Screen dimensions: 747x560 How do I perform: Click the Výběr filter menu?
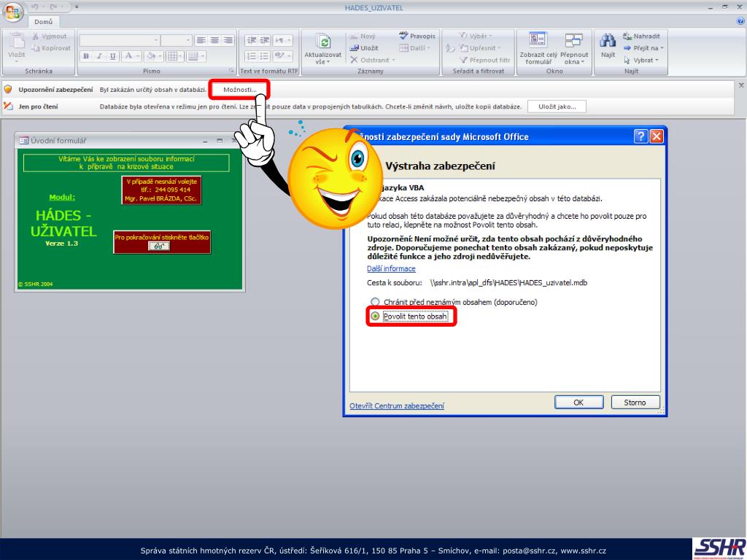(x=476, y=36)
